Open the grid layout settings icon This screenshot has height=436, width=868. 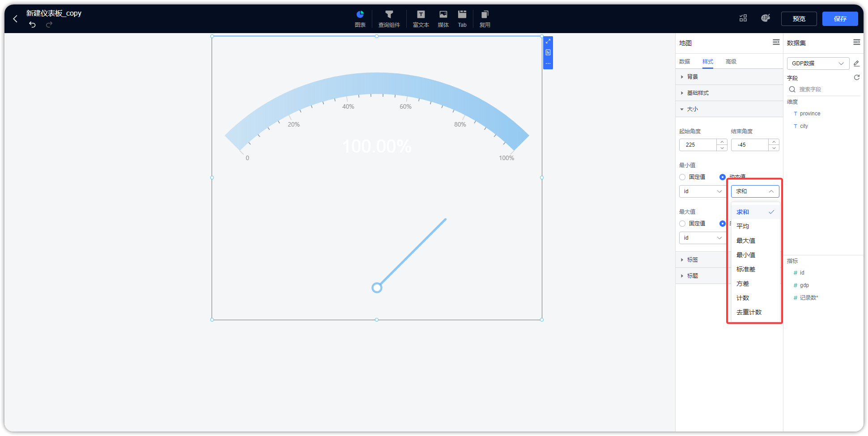(x=743, y=18)
